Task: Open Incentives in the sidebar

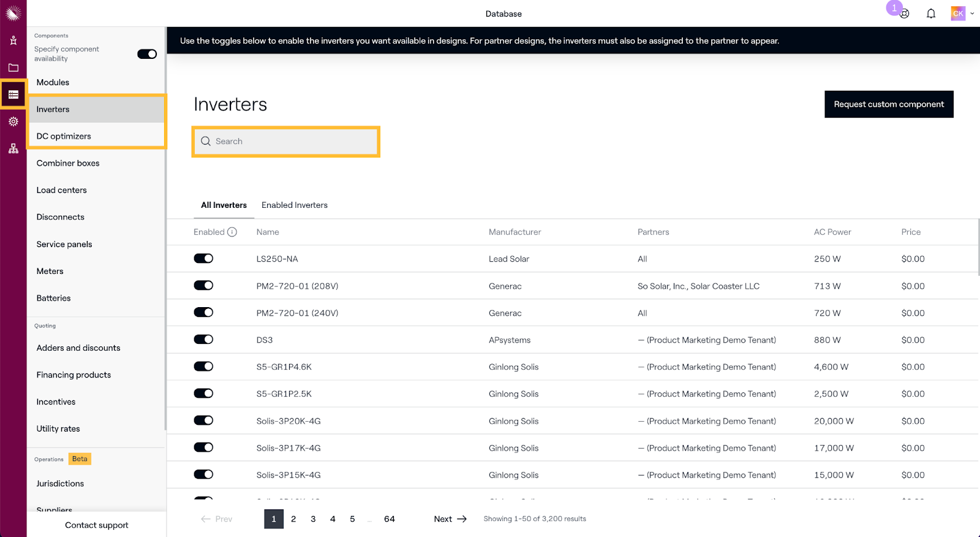Action: 96,402
